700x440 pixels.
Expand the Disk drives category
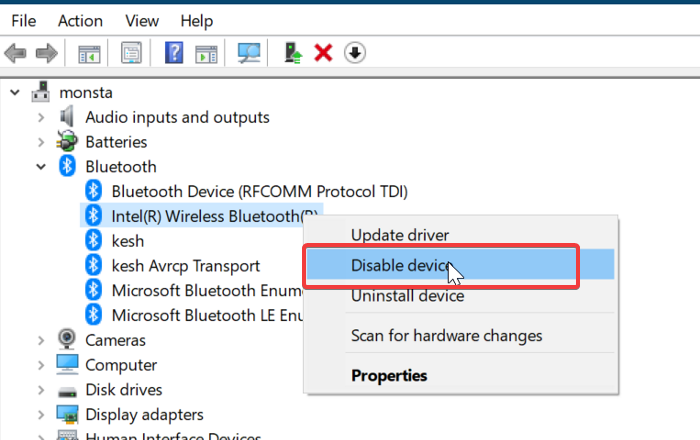[x=41, y=390]
